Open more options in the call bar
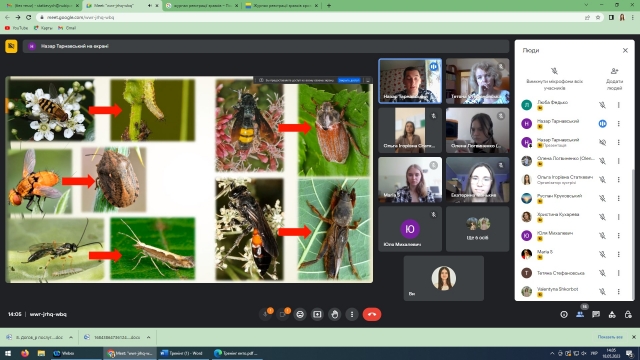 352,314
